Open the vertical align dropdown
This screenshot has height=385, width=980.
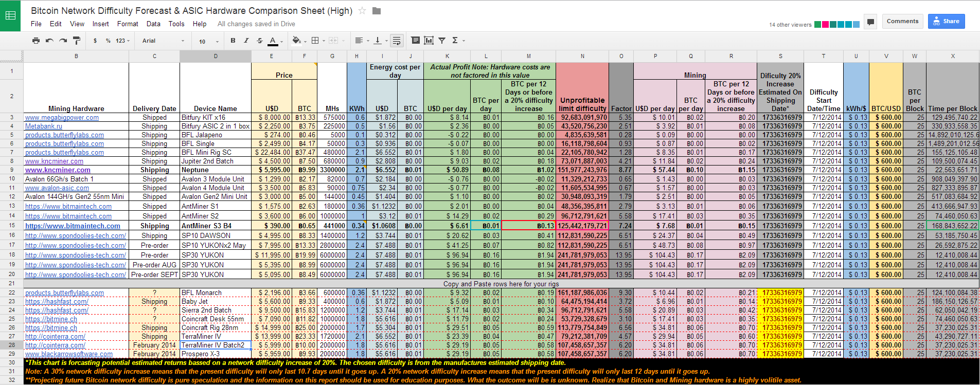point(380,41)
